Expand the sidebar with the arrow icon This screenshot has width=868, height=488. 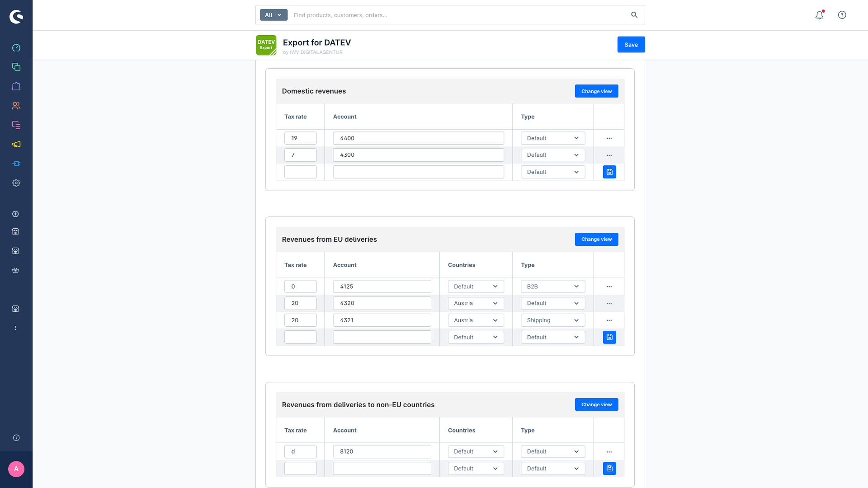pyautogui.click(x=16, y=438)
